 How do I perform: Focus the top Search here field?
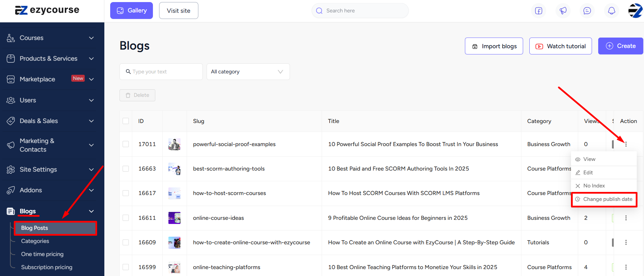point(360,11)
